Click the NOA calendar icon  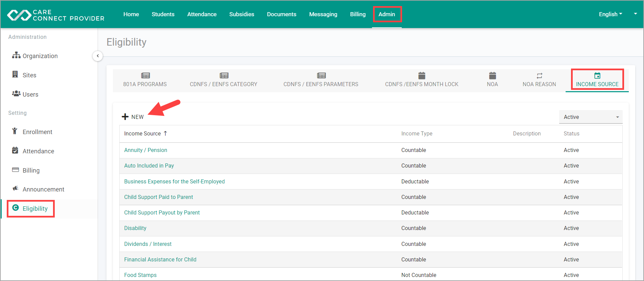493,75
